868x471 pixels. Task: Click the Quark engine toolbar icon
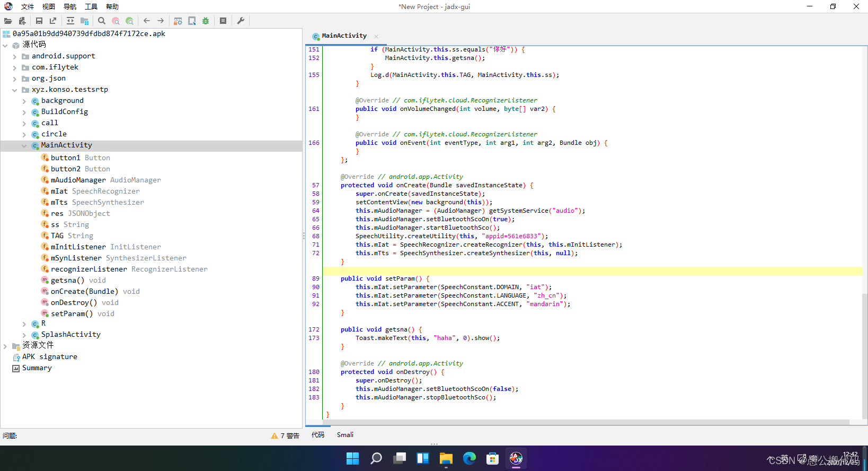tap(192, 21)
